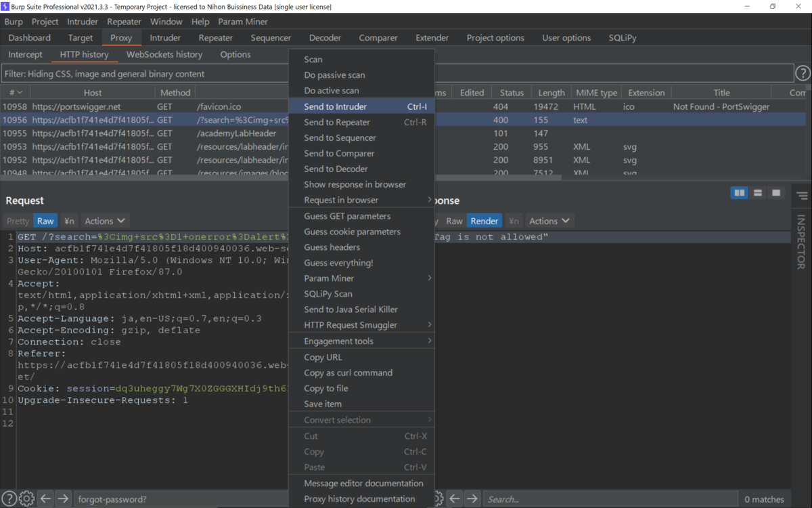Select Show response in browser
The width and height of the screenshot is (812, 508).
coord(361,184)
